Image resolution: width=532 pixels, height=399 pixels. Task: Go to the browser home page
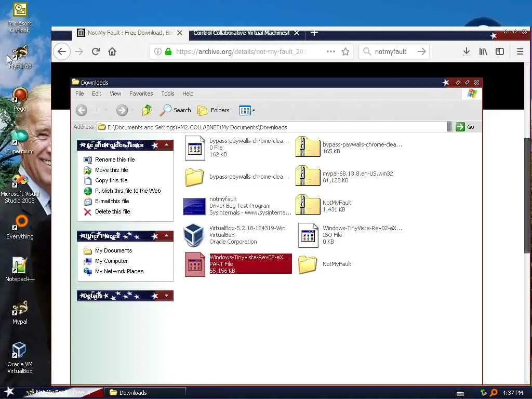pos(112,51)
